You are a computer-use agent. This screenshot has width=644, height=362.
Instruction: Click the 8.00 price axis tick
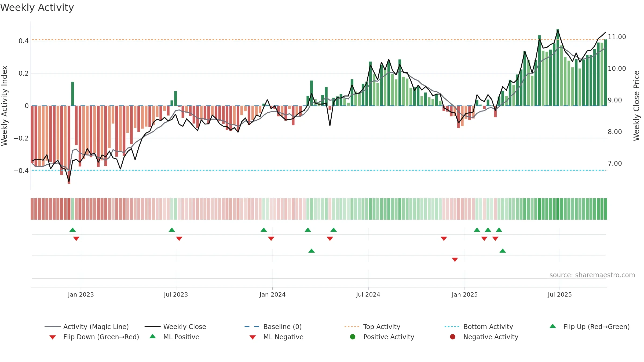point(614,132)
